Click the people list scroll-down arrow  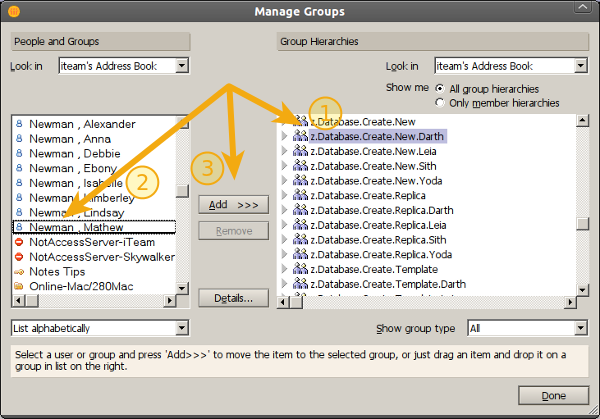coord(183,288)
